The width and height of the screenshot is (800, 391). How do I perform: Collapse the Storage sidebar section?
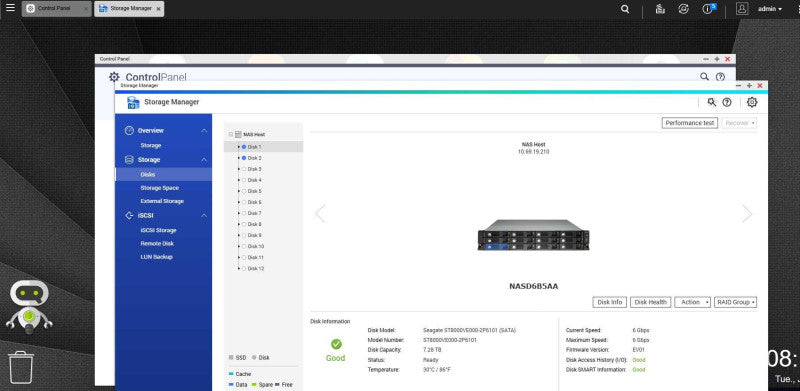coord(204,160)
